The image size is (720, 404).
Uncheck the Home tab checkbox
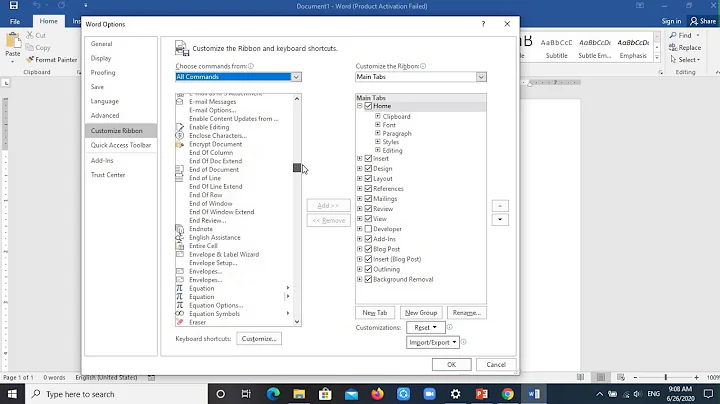click(x=368, y=106)
